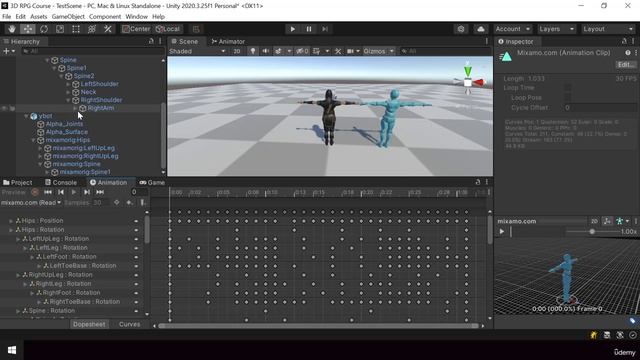Open the Account dropdown
Screen dimensions: 640x360
pos(512,29)
